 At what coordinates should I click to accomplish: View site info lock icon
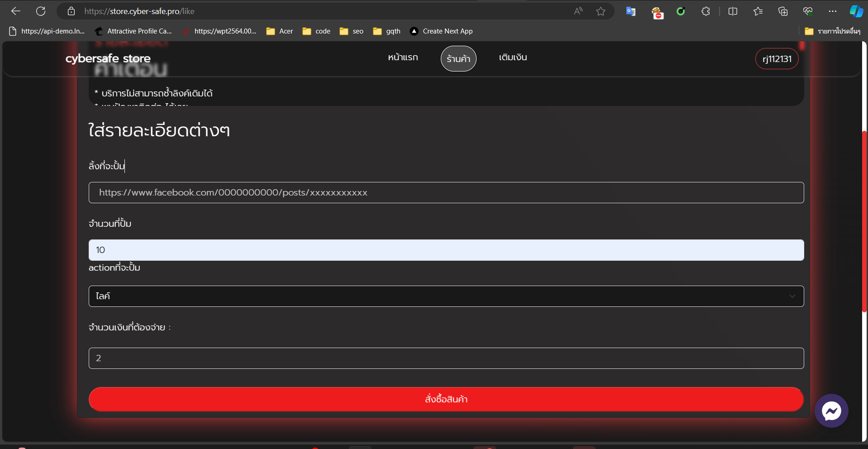click(71, 11)
